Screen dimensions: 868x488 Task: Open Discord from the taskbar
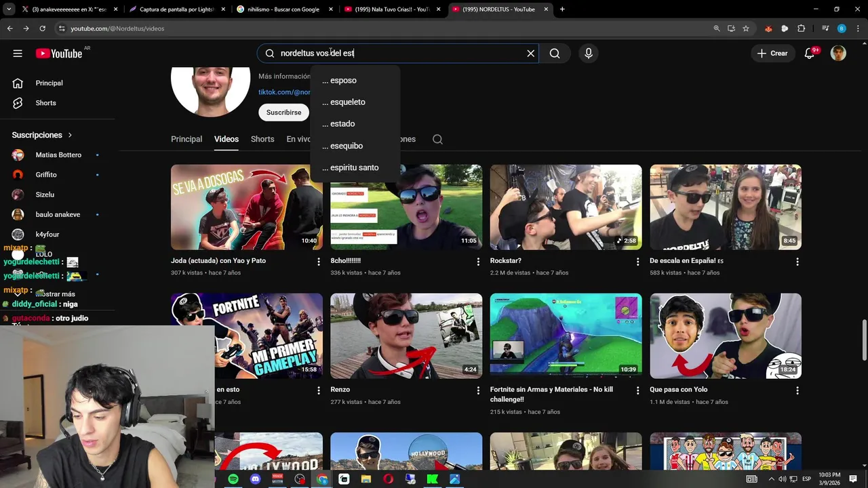255,479
